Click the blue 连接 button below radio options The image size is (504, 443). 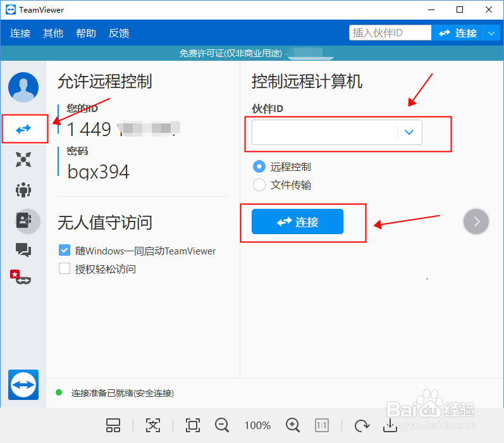click(297, 221)
